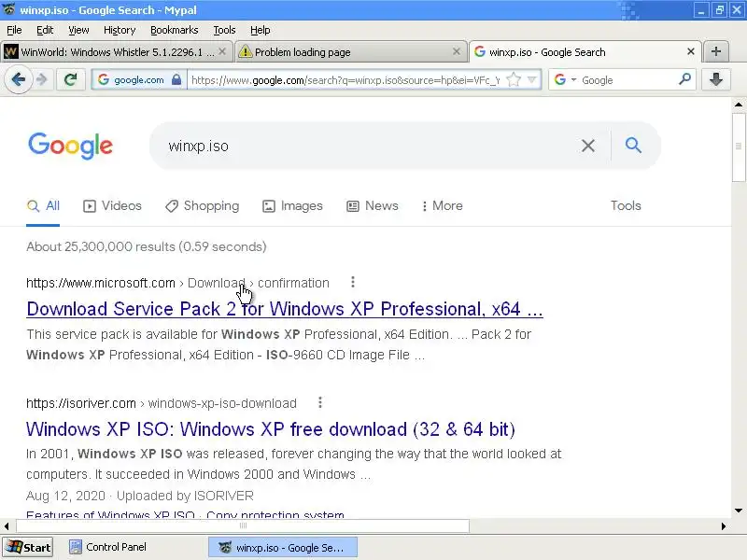Click the About 25,300,000 results text

[x=147, y=246]
